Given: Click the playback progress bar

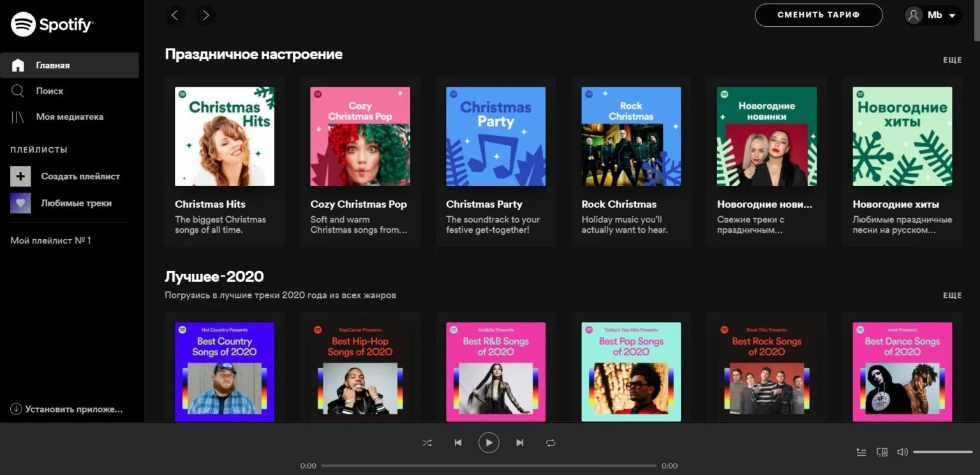Looking at the screenshot, I should (489, 465).
